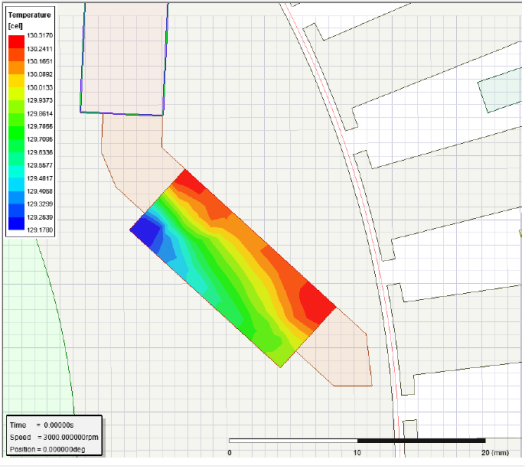This screenshot has width=526, height=470.
Task: Click the Time = 0.00000s readout
Action: (x=42, y=425)
